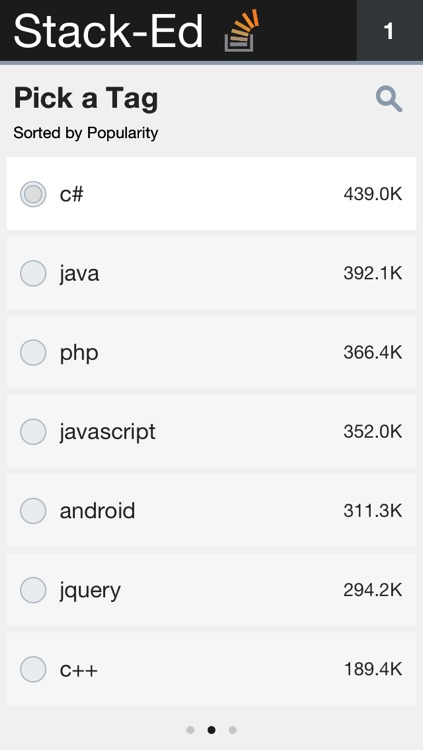Go to the third page dot
This screenshot has width=423, height=750.
click(233, 730)
